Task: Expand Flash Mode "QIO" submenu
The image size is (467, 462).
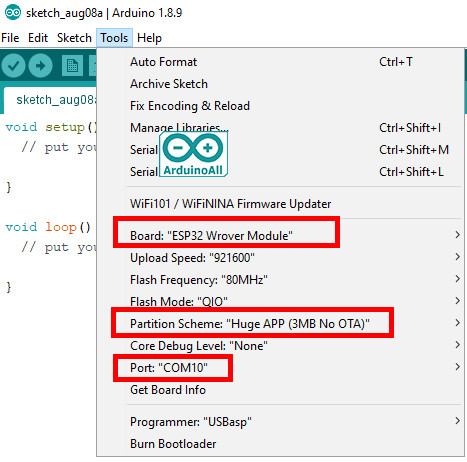Action: [x=280, y=302]
